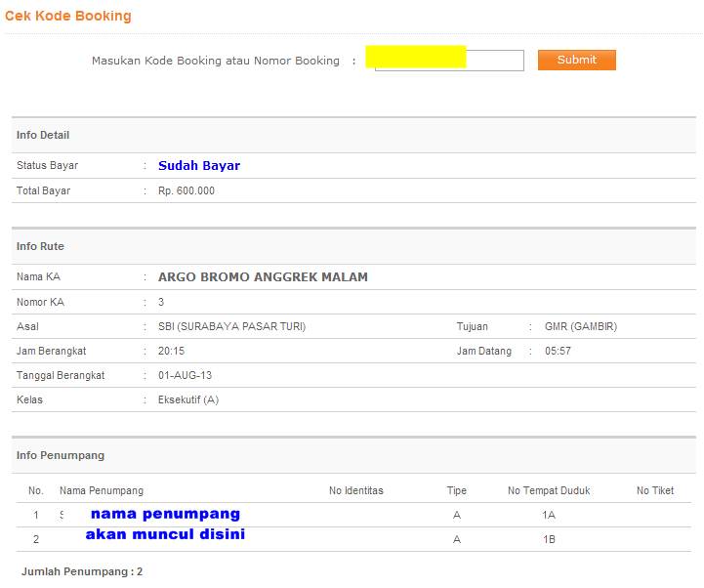Select departure time '20:15'
Viewport: 704px width, 588px height.
click(x=171, y=351)
